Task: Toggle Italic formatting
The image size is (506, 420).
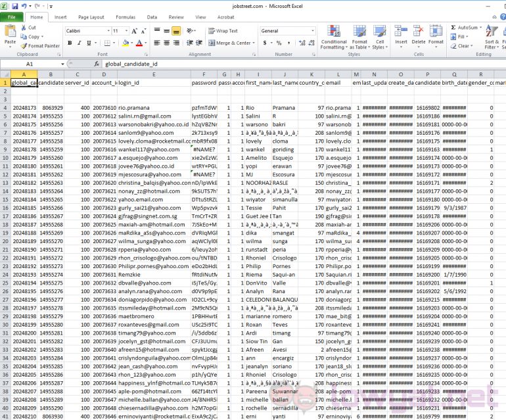Action: coord(79,43)
